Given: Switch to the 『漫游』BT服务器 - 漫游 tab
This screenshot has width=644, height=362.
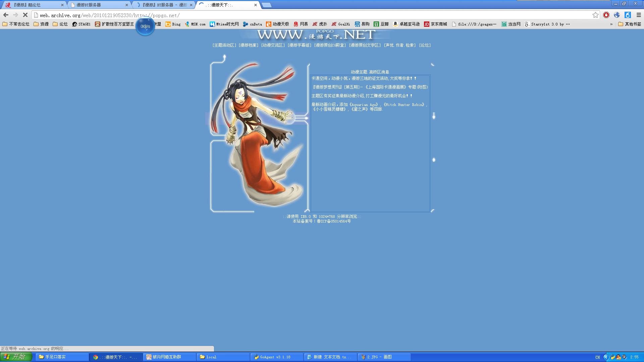Looking at the screenshot, I should click(164, 5).
